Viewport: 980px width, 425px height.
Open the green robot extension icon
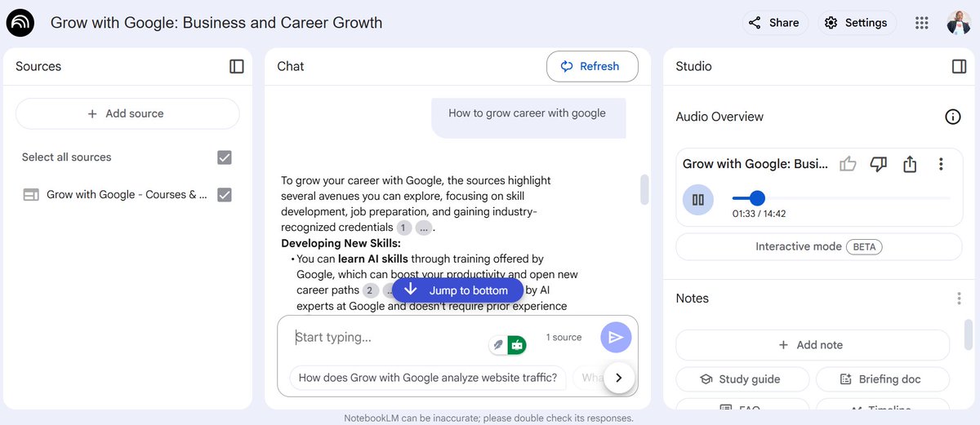(x=516, y=345)
